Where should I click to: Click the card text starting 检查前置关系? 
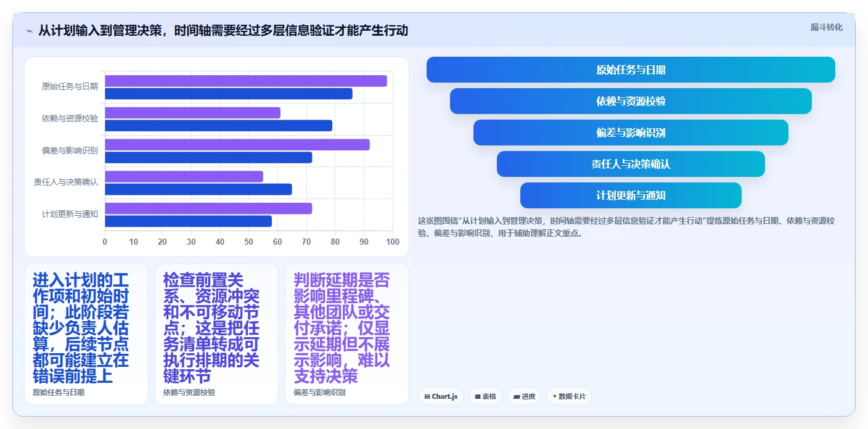211,328
